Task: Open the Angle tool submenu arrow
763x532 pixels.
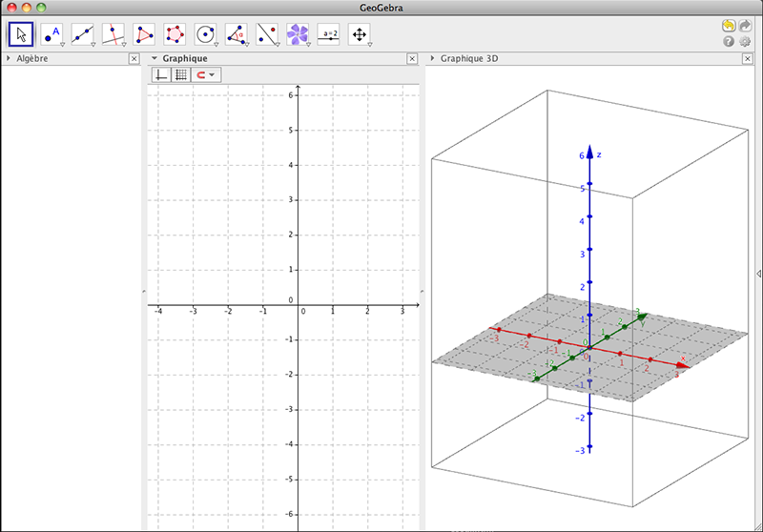Action: 247,44
